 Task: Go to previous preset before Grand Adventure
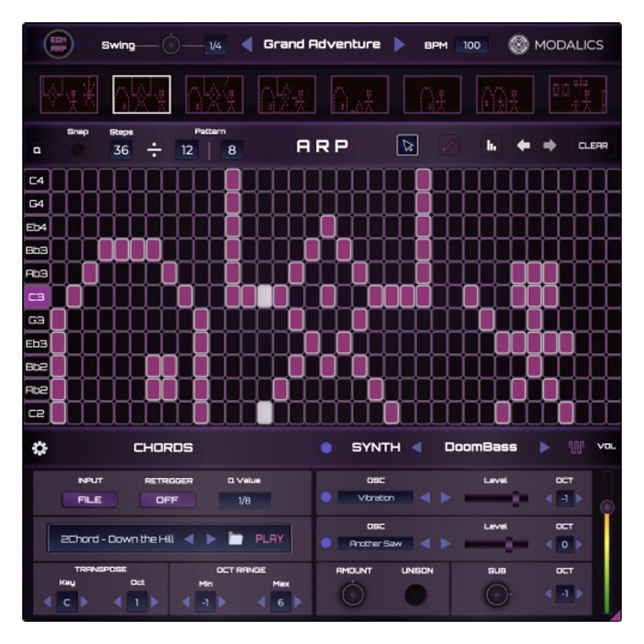[x=247, y=44]
